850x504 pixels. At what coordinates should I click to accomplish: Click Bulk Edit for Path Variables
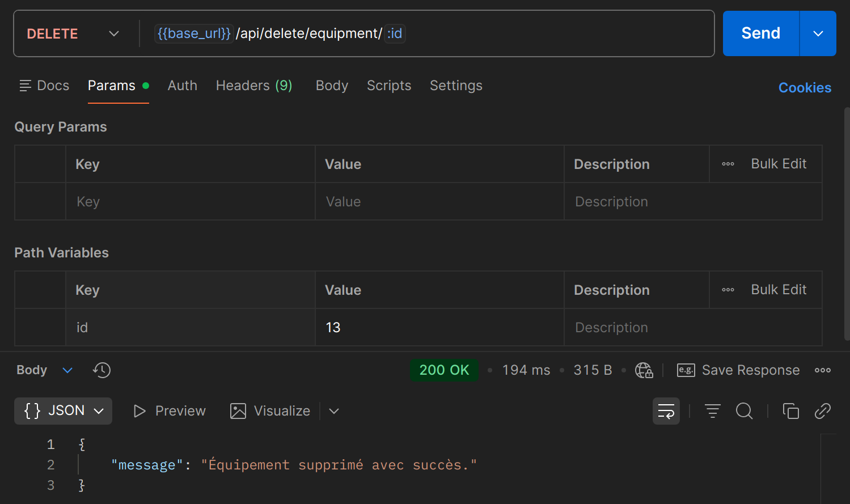pyautogui.click(x=779, y=290)
